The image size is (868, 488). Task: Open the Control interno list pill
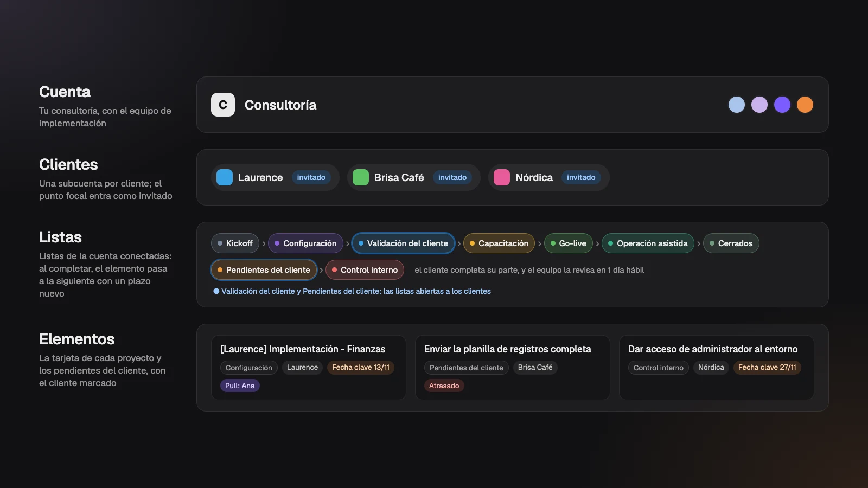(x=365, y=270)
